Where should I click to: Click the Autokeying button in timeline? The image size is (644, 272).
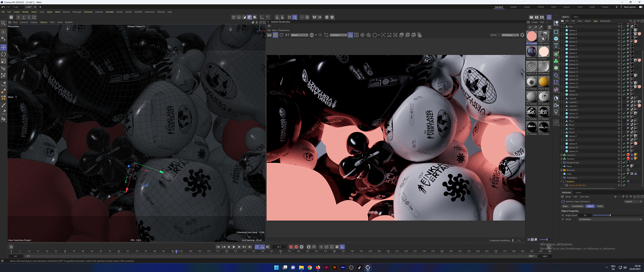click(296, 247)
